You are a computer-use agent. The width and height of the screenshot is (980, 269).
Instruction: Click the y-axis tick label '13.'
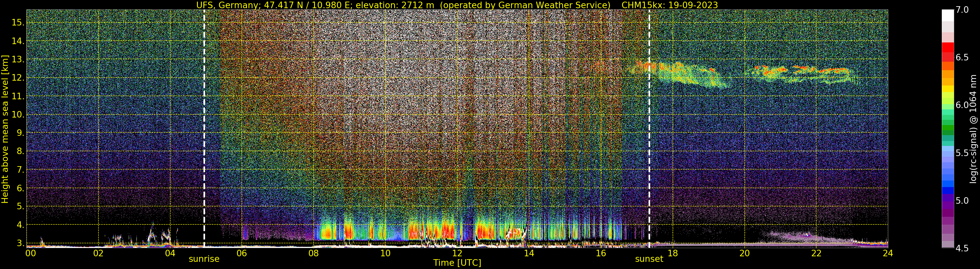coord(18,59)
